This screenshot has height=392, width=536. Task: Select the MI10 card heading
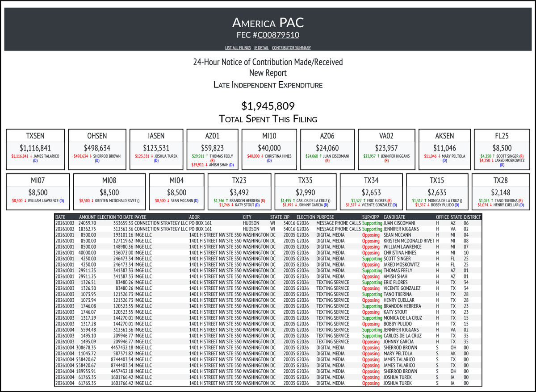[x=268, y=136]
